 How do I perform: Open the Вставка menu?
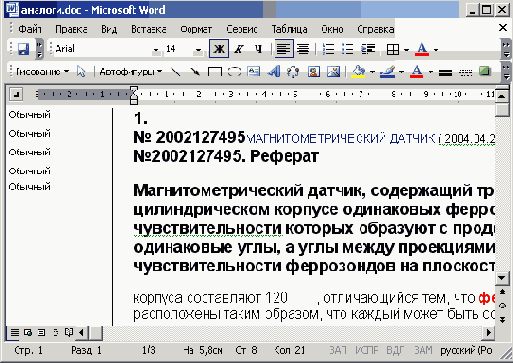(148, 29)
